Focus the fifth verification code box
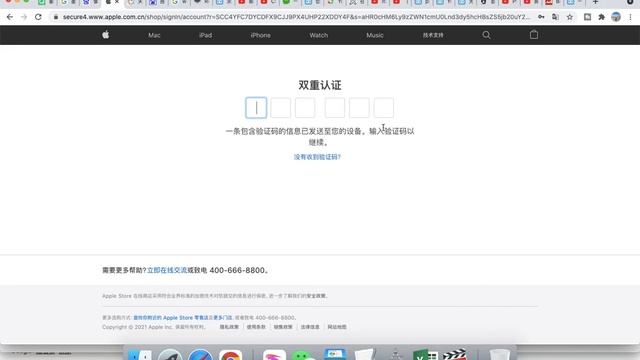This screenshot has height=360, width=640. (359, 108)
